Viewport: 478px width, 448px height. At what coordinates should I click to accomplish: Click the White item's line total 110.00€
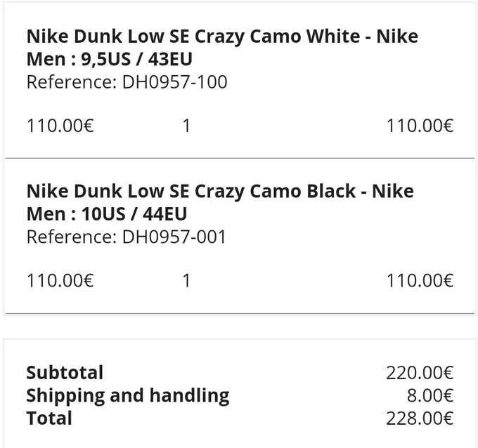pyautogui.click(x=420, y=126)
